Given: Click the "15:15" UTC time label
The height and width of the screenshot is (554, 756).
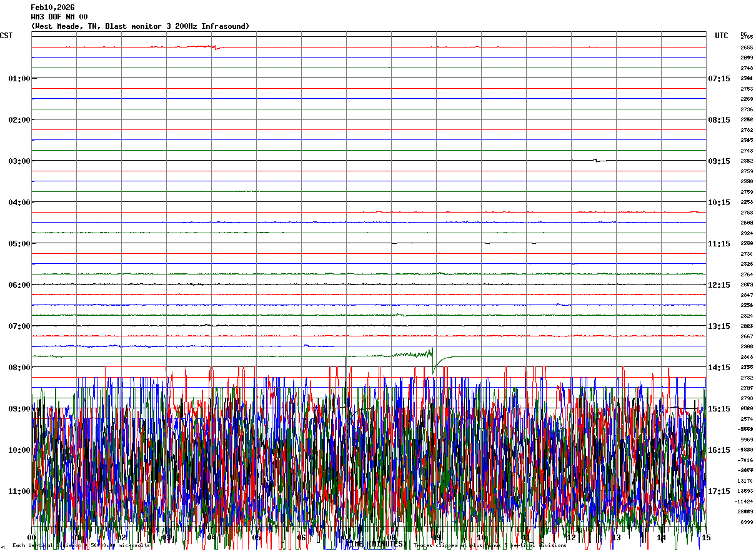Looking at the screenshot, I should pyautogui.click(x=719, y=409).
